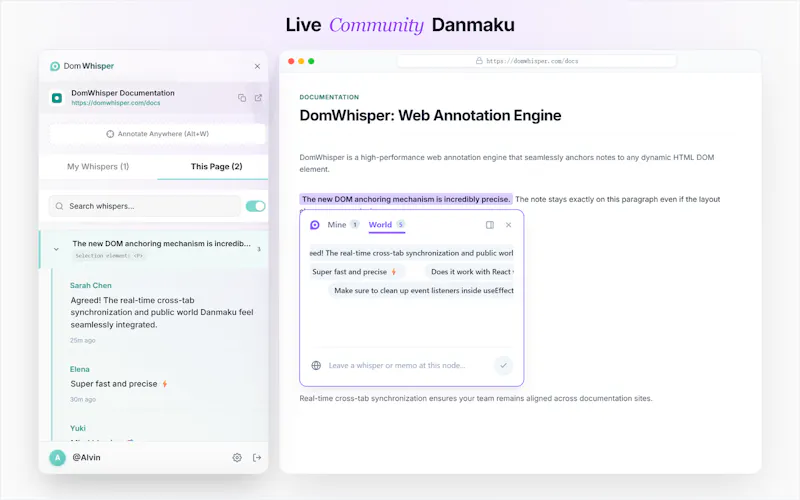The width and height of the screenshot is (800, 500).
Task: Close the whisper popup
Action: [509, 225]
